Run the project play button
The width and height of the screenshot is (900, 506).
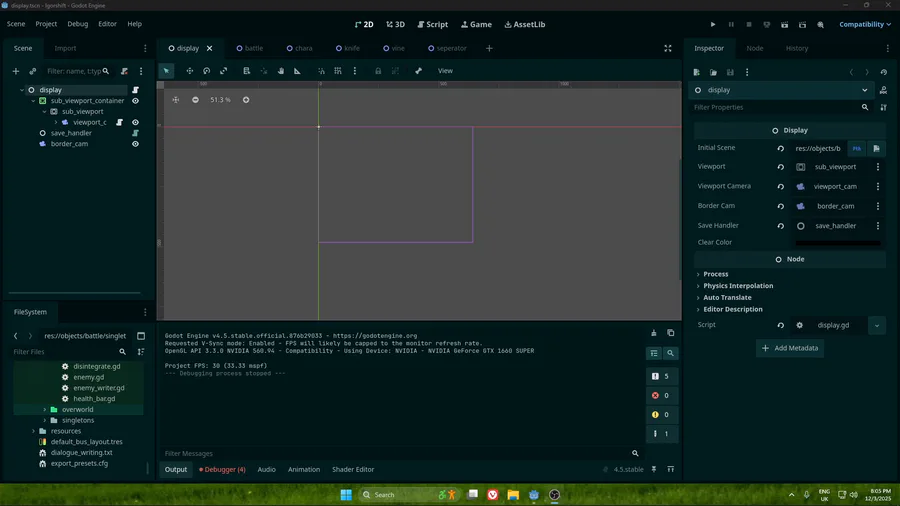point(713,25)
